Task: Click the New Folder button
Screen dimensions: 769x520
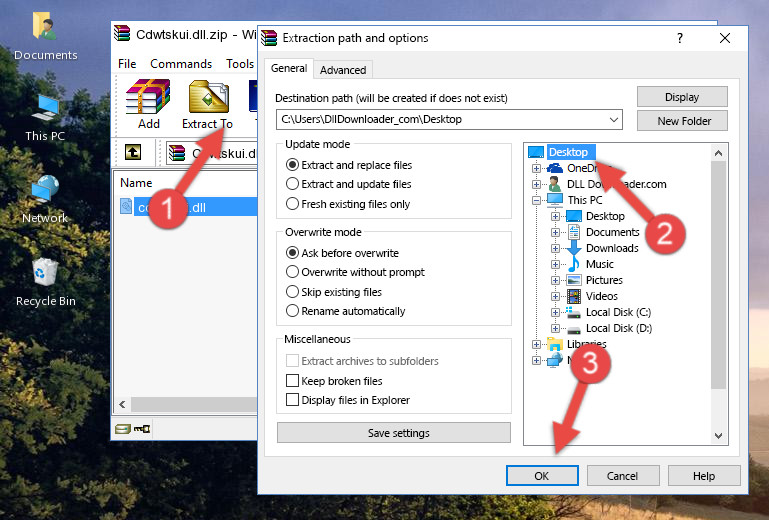Action: point(682,121)
